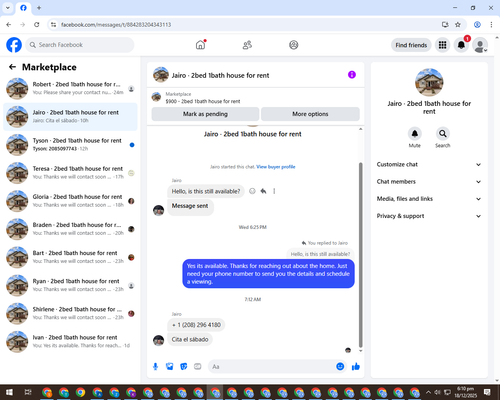Open emoji picker in message box

click(340, 366)
